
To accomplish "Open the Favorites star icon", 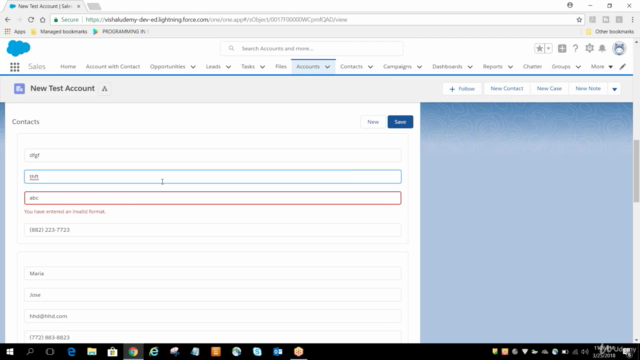I will 540,48.
